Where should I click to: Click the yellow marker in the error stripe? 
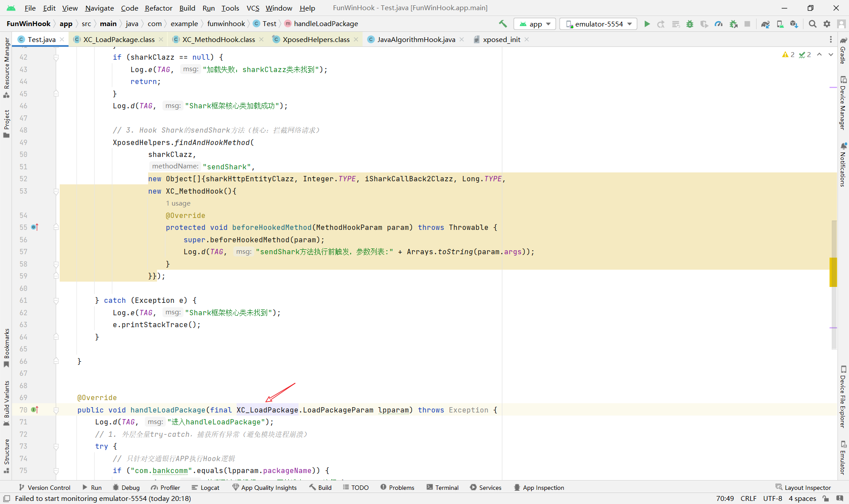pyautogui.click(x=833, y=272)
